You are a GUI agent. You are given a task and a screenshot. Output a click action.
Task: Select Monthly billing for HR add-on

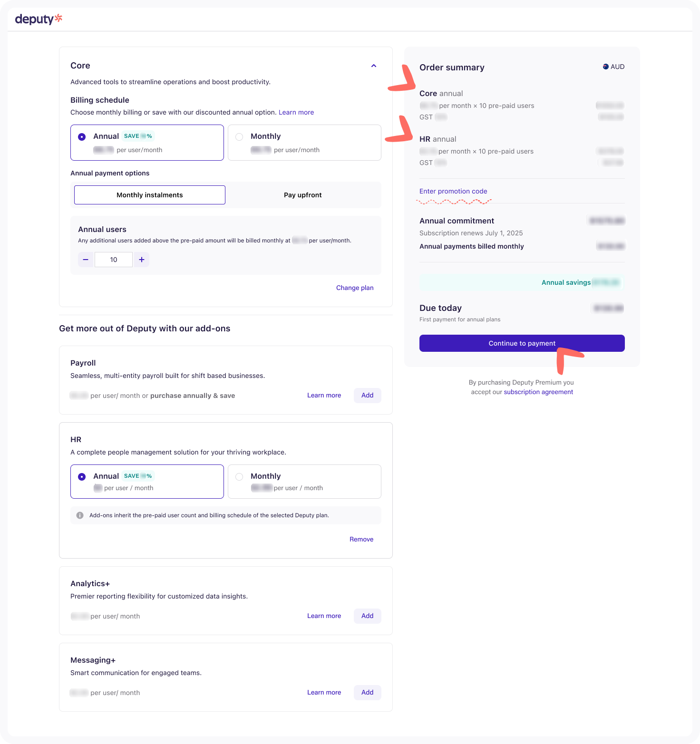coord(239,477)
